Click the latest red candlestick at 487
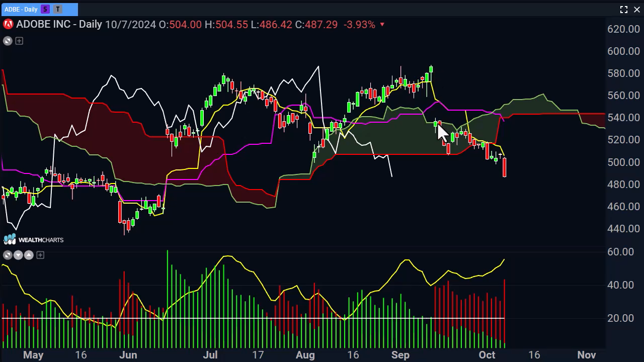Image resolution: width=644 pixels, height=362 pixels. 504,167
